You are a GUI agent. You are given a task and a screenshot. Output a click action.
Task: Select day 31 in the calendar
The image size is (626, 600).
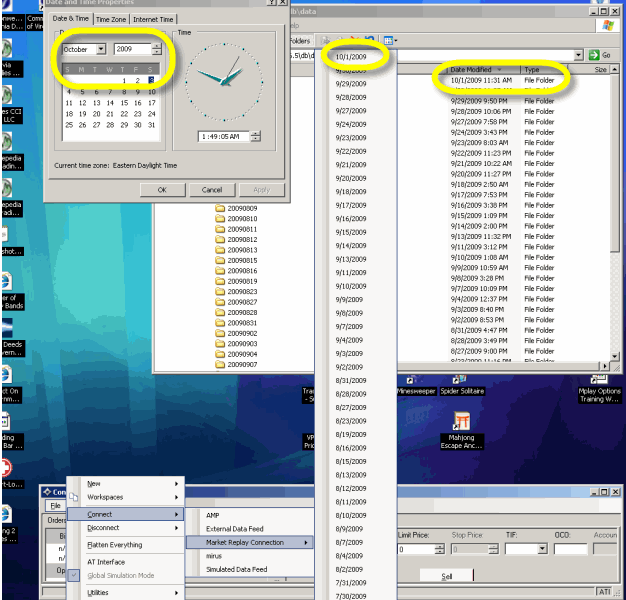151,125
